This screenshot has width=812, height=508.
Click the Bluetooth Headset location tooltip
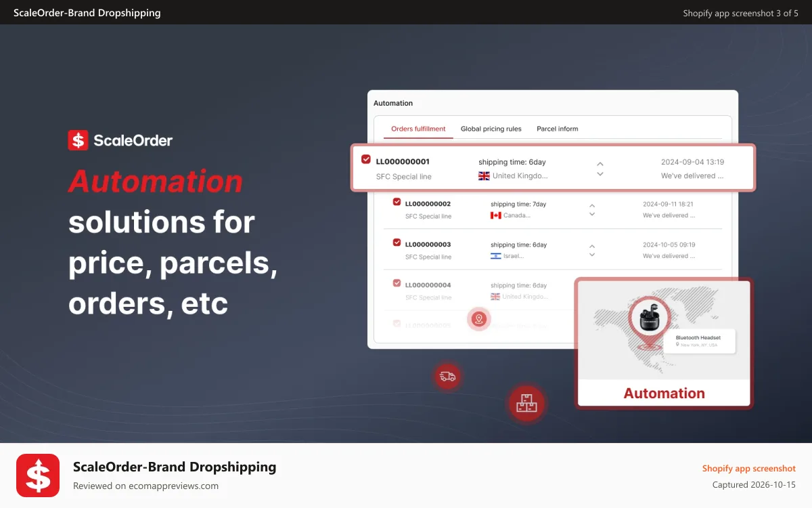(699, 341)
